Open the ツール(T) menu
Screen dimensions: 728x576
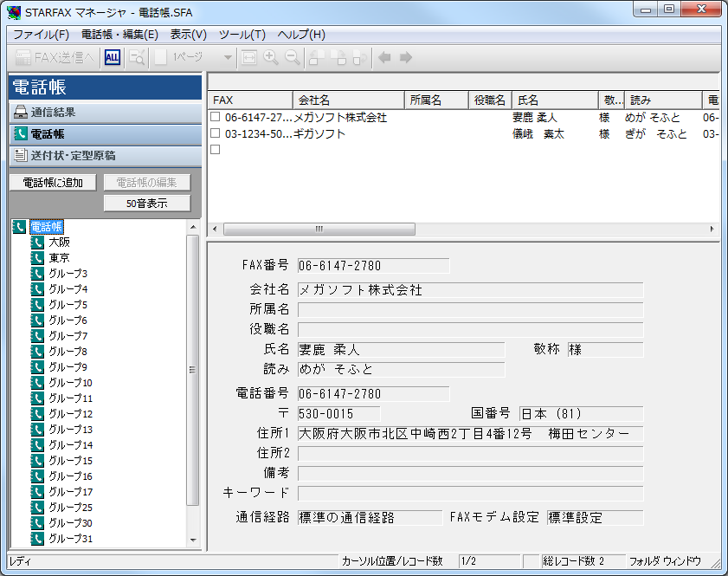click(242, 35)
